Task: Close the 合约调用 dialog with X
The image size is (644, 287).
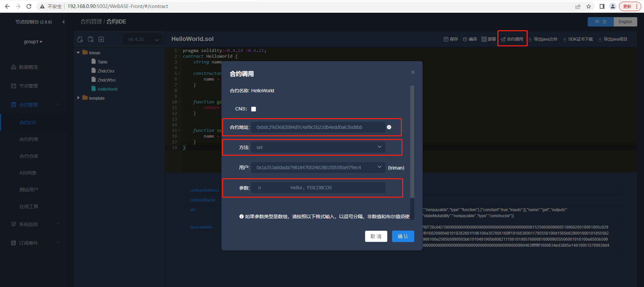Action: (413, 72)
